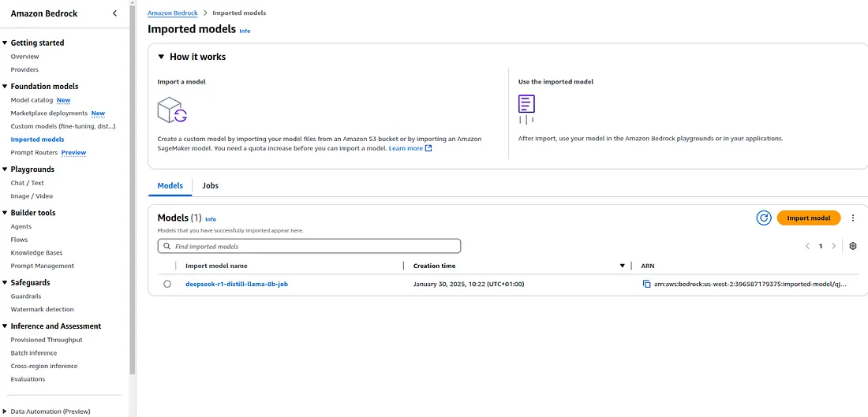The image size is (868, 417).
Task: Open Agents in sidebar
Action: click(x=21, y=227)
